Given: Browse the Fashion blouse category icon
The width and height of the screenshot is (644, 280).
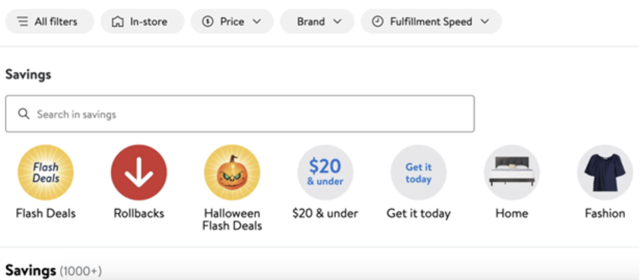Looking at the screenshot, I should coord(605,172).
